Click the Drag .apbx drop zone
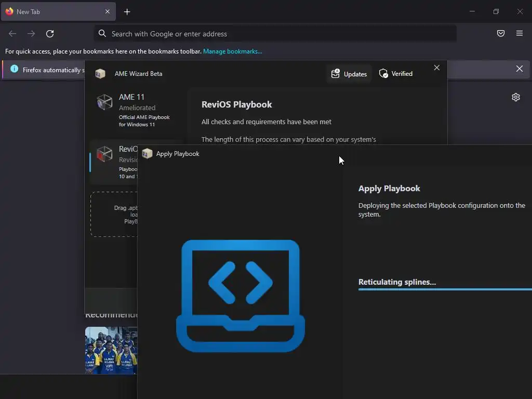The image size is (532, 399). (x=114, y=214)
